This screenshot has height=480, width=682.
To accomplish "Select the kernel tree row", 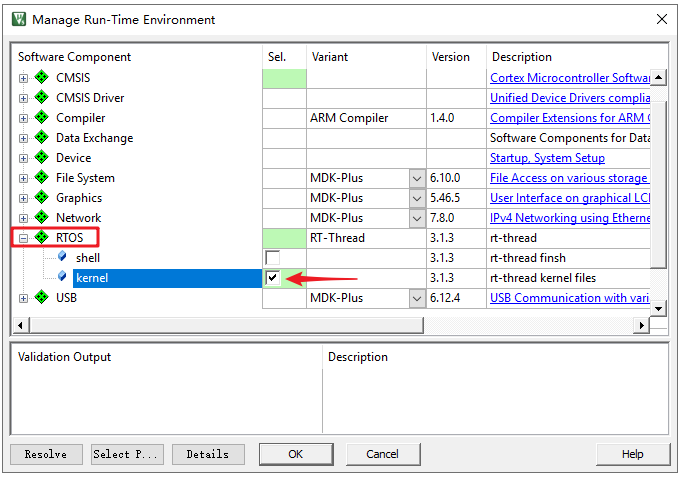I will [167, 278].
